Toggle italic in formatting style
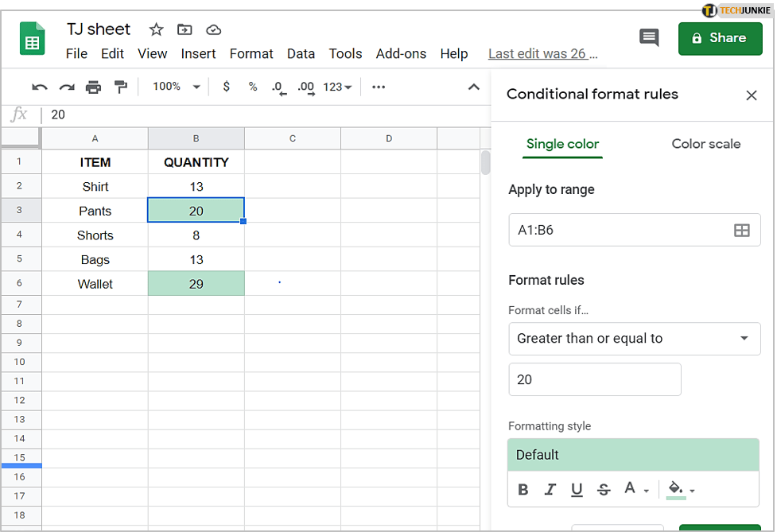777x532 pixels. [550, 490]
